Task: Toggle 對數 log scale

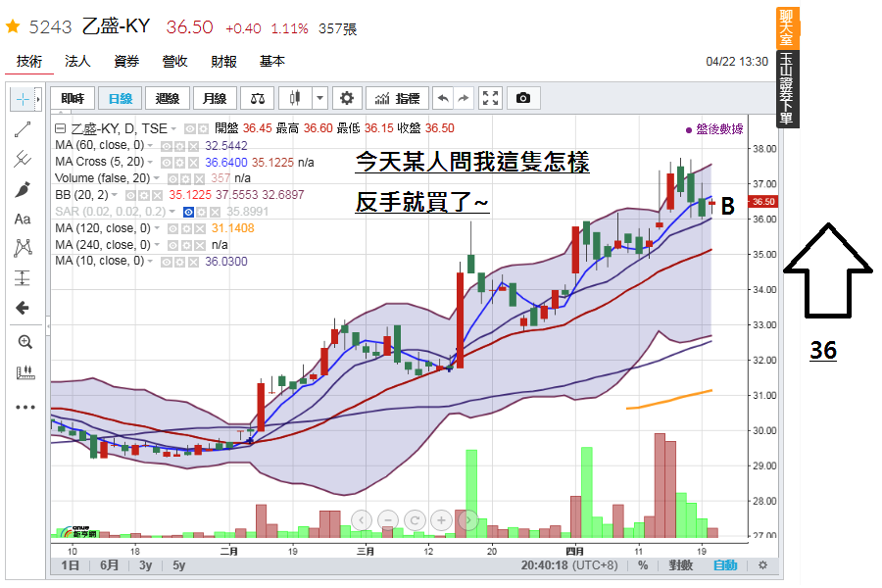Action: [681, 564]
